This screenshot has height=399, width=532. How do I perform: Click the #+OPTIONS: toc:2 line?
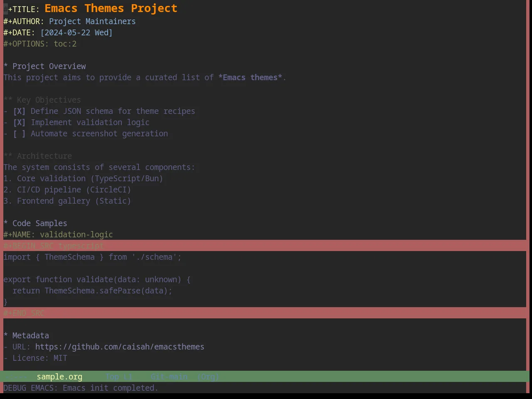[40, 44]
